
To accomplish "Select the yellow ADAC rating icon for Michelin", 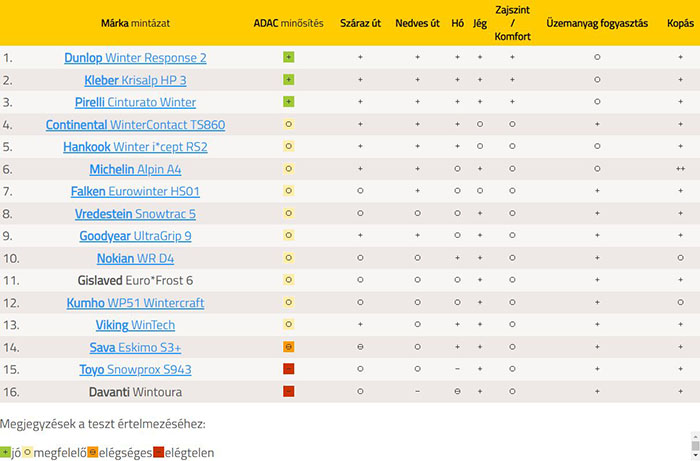I will coord(288,169).
